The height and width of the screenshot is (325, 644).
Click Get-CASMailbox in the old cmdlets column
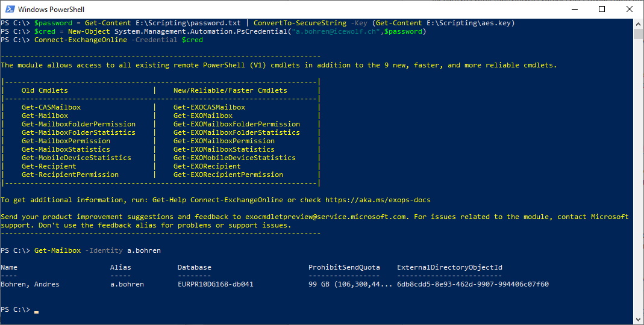pos(51,107)
